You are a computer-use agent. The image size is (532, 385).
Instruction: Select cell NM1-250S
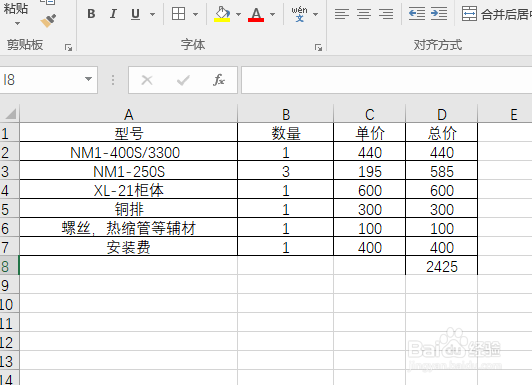[129, 171]
